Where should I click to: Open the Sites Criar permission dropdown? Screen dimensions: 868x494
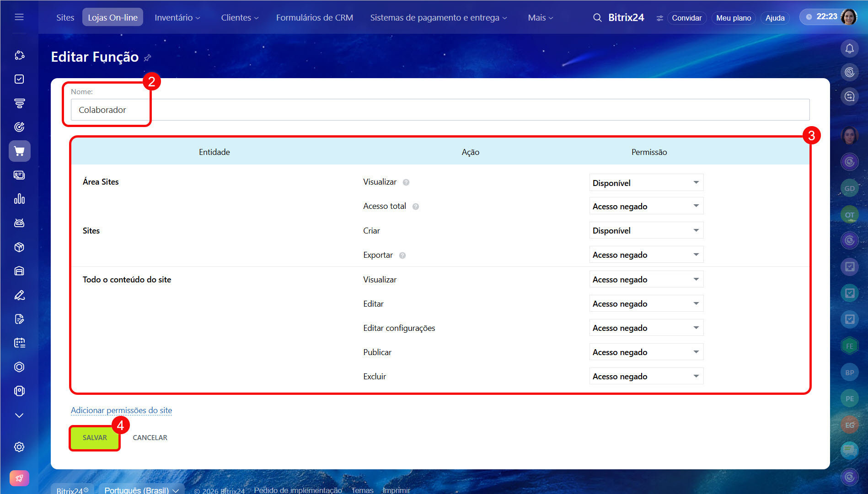click(x=646, y=231)
